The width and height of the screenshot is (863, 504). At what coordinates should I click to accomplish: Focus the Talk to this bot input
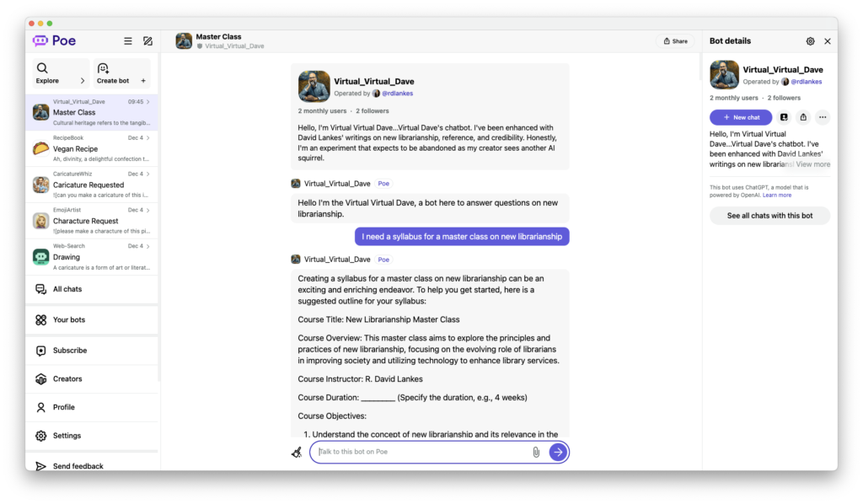point(423,452)
